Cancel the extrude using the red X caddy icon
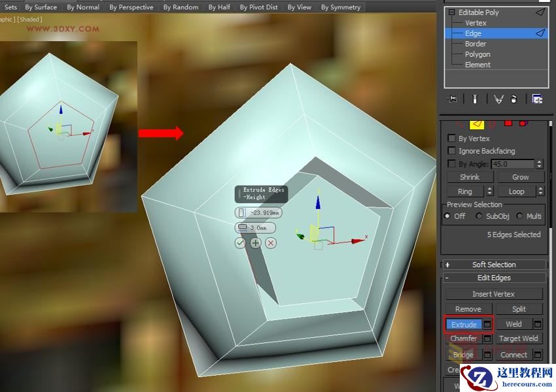 270,242
